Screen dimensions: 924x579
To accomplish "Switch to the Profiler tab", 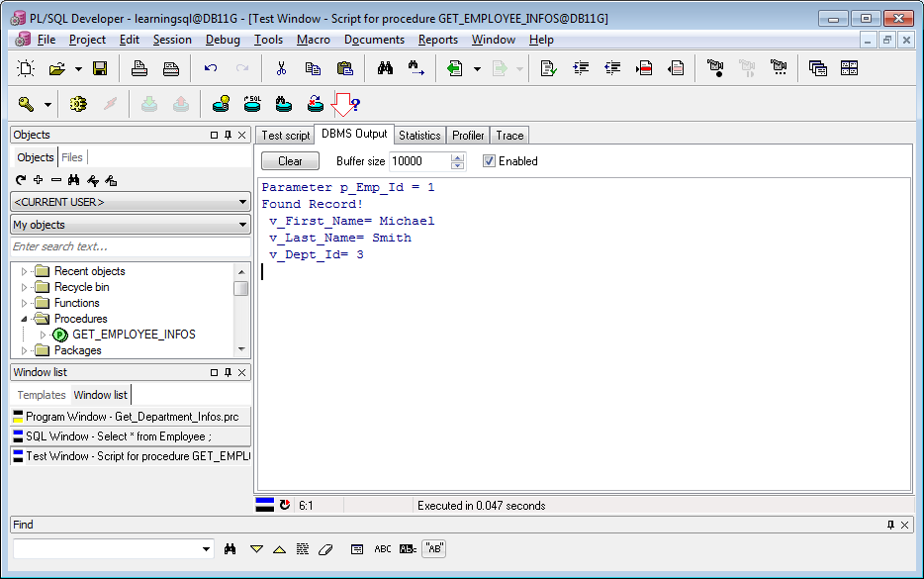I will pos(468,136).
